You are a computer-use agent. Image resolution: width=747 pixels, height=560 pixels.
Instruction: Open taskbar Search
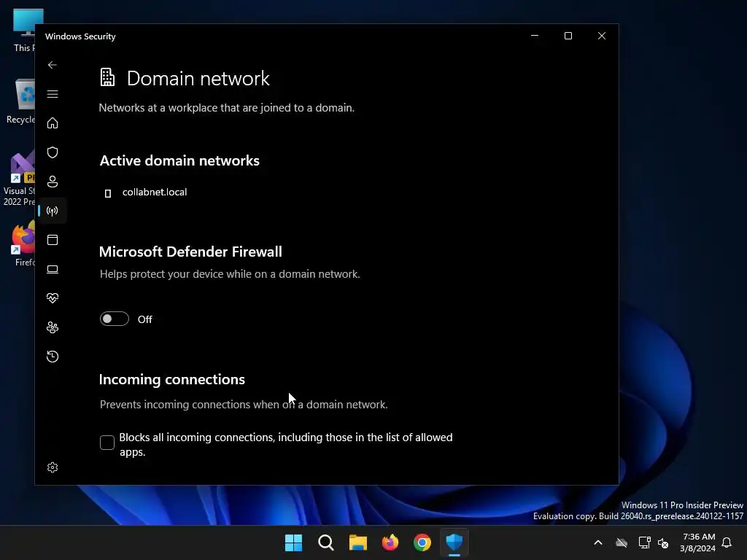[x=326, y=542]
